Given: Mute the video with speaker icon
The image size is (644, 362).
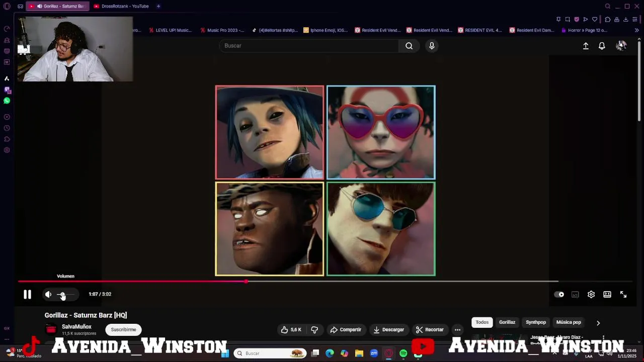Looking at the screenshot, I should coord(48,295).
